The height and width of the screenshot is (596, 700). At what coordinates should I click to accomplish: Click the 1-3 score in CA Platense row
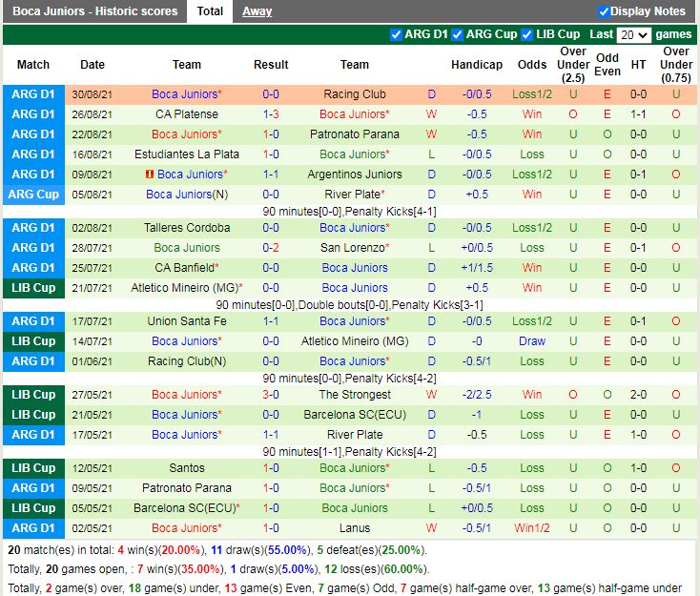(x=271, y=114)
